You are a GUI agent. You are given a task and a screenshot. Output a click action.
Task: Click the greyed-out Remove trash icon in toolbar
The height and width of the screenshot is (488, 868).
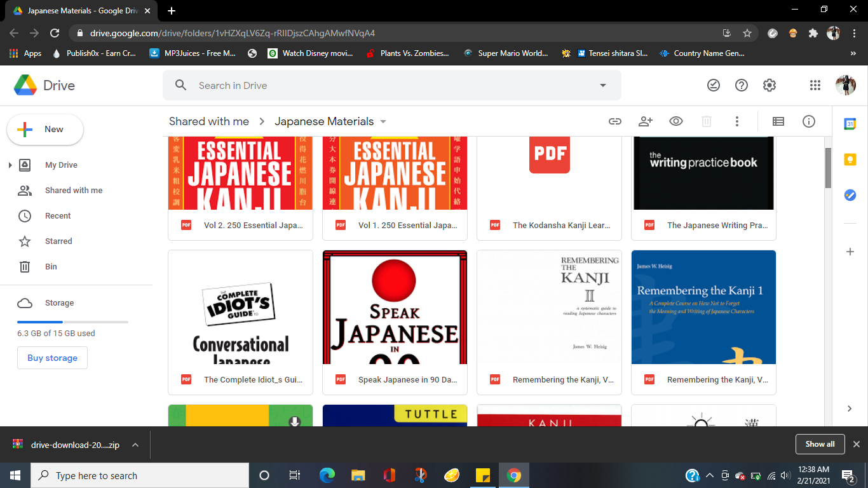(x=706, y=121)
